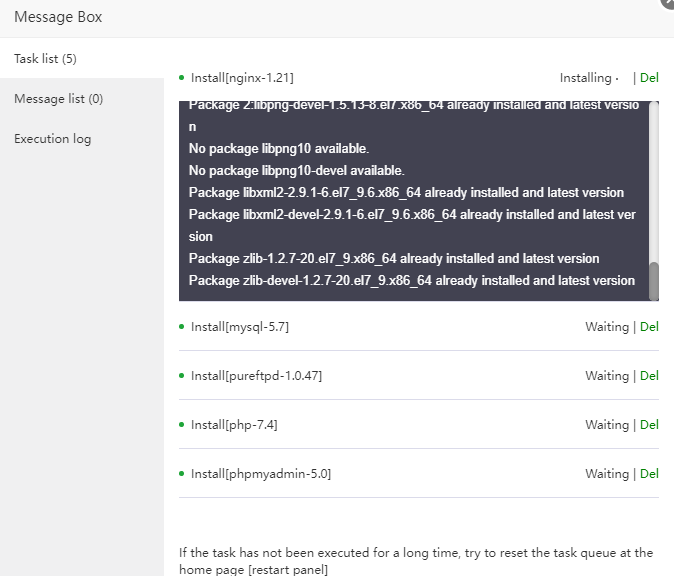Click Waiting status of mysql-5.7 task
The height and width of the screenshot is (576, 674).
[x=607, y=327]
